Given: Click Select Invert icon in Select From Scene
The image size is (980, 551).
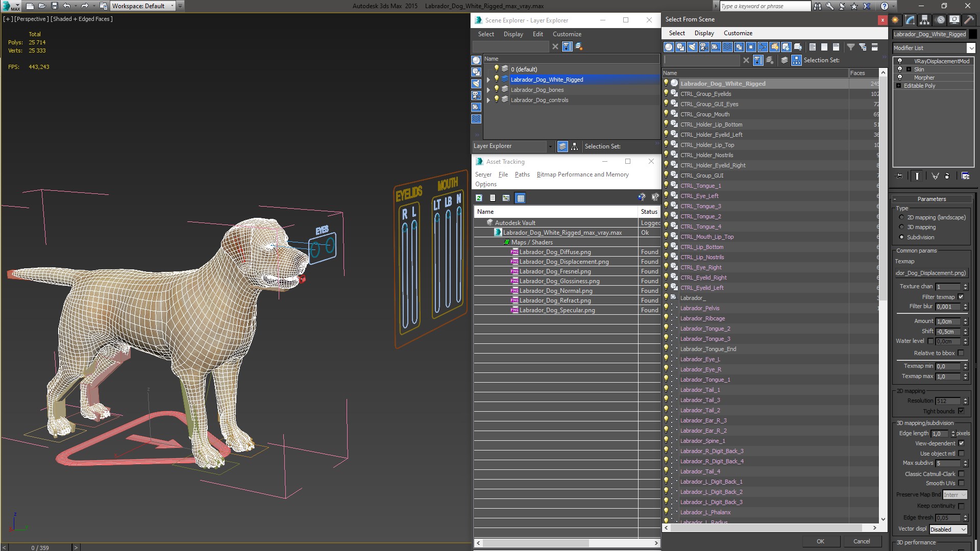Looking at the screenshot, I should tap(836, 47).
